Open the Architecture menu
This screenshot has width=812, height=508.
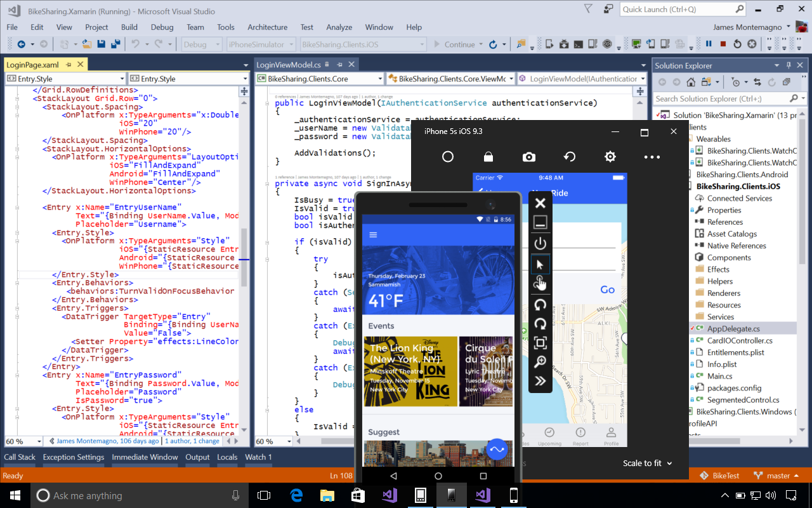point(267,27)
